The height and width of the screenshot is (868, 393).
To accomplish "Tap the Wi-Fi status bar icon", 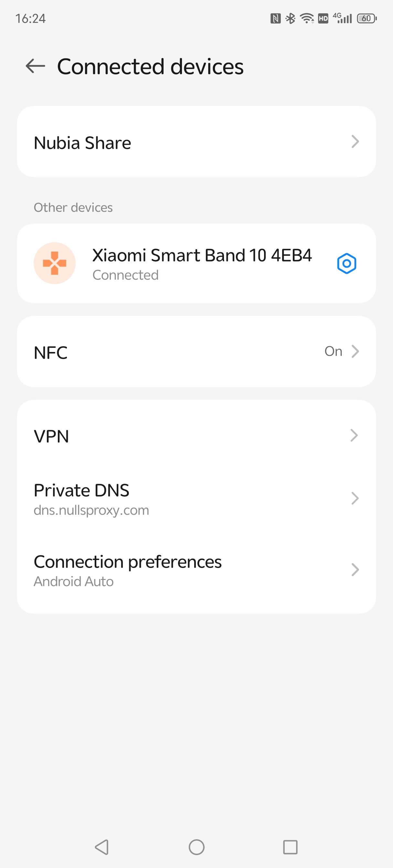I will tap(307, 18).
